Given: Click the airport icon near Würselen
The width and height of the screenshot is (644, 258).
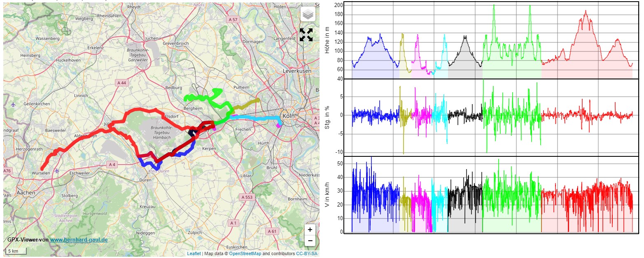Looking at the screenshot, I should [x=56, y=171].
